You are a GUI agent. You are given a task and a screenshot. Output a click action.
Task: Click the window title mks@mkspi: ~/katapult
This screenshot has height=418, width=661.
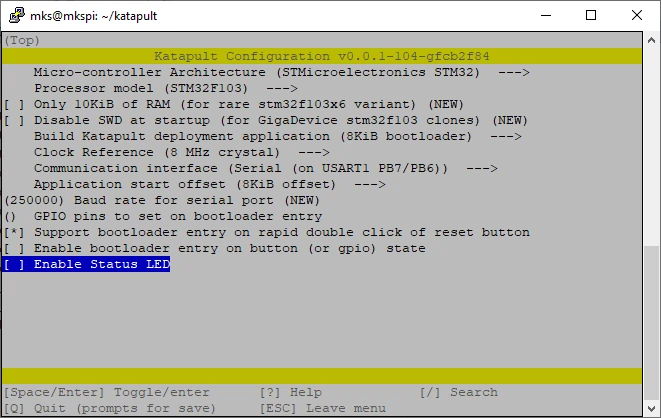coord(94,16)
